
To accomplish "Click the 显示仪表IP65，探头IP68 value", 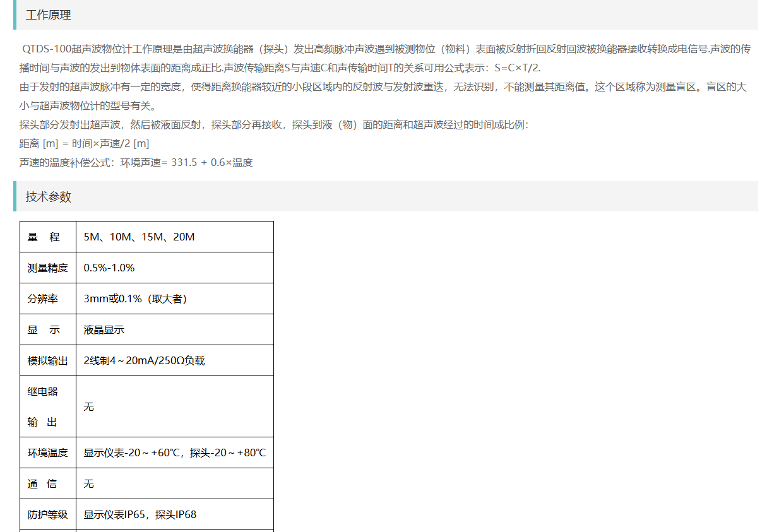I will [140, 515].
